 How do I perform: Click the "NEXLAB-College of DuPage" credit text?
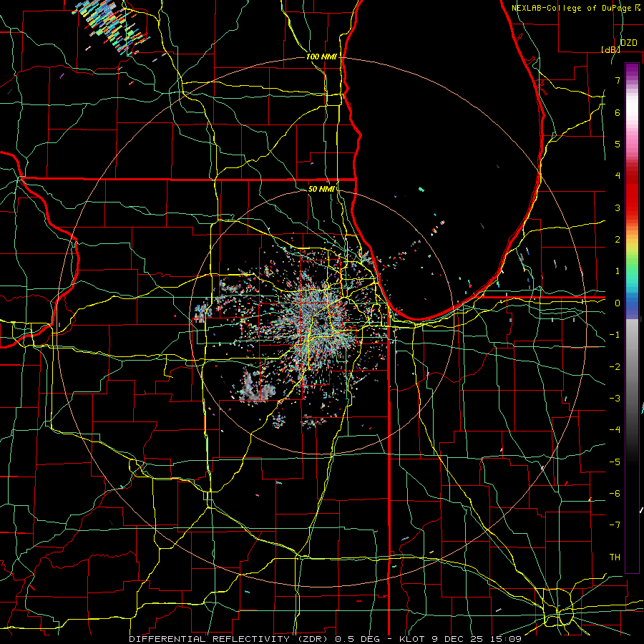click(x=572, y=8)
